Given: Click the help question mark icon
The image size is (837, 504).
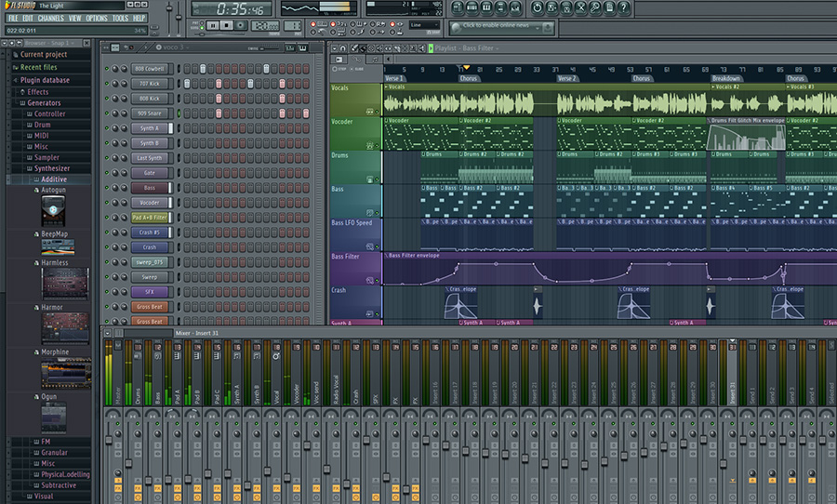Looking at the screenshot, I should pos(624,8).
